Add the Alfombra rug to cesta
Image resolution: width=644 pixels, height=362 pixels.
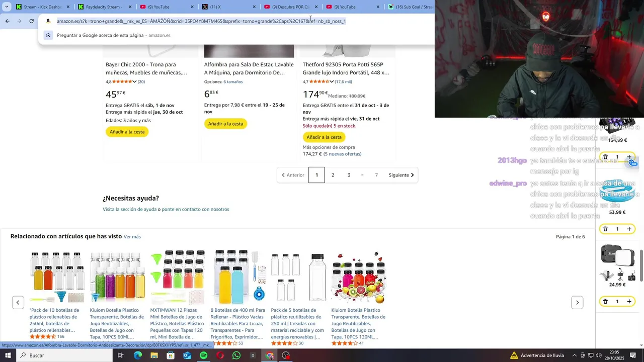click(225, 124)
